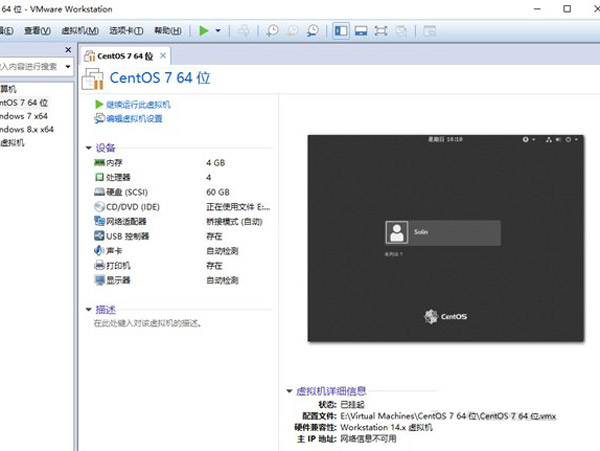Click the 状态 value 已挂起

coord(352,405)
